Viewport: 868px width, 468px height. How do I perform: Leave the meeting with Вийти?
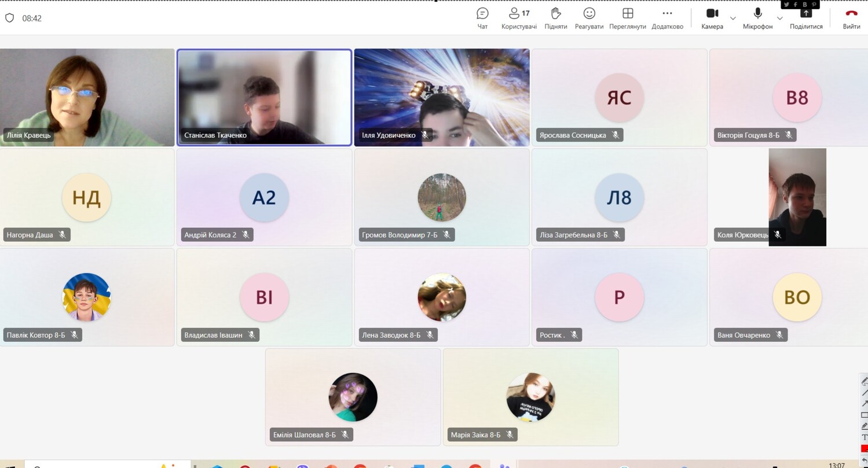click(x=851, y=18)
